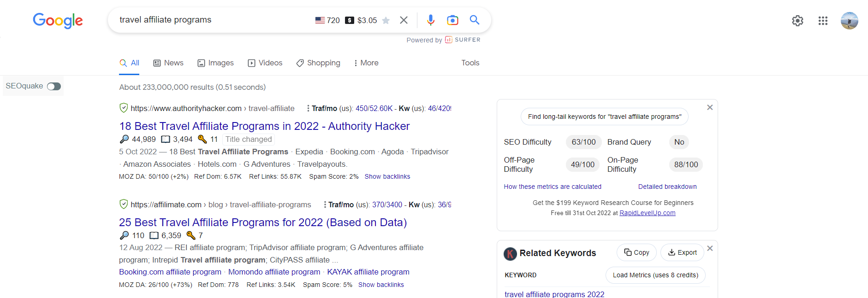The width and height of the screenshot is (868, 298).
Task: Click the Surfer logo under search bar
Action: [463, 40]
